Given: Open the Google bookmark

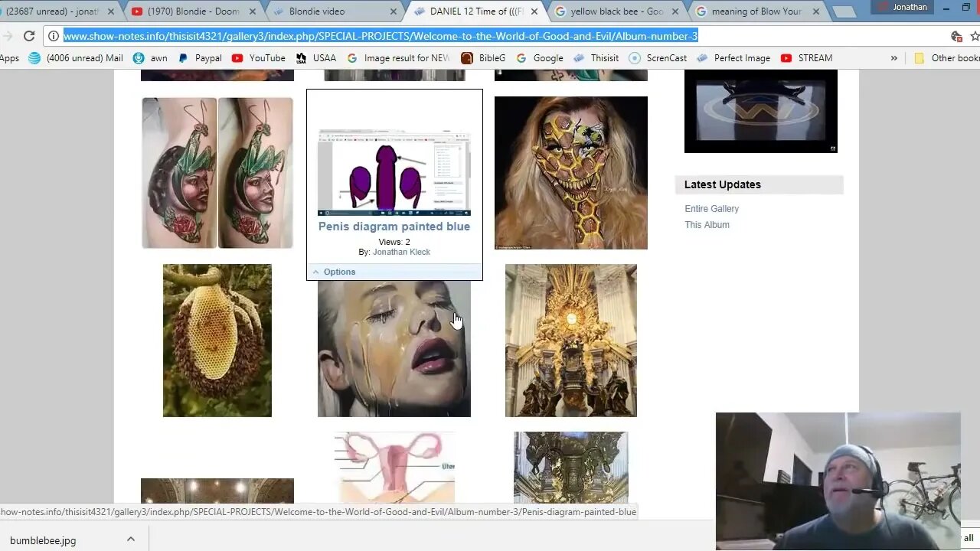Looking at the screenshot, I should pos(540,58).
